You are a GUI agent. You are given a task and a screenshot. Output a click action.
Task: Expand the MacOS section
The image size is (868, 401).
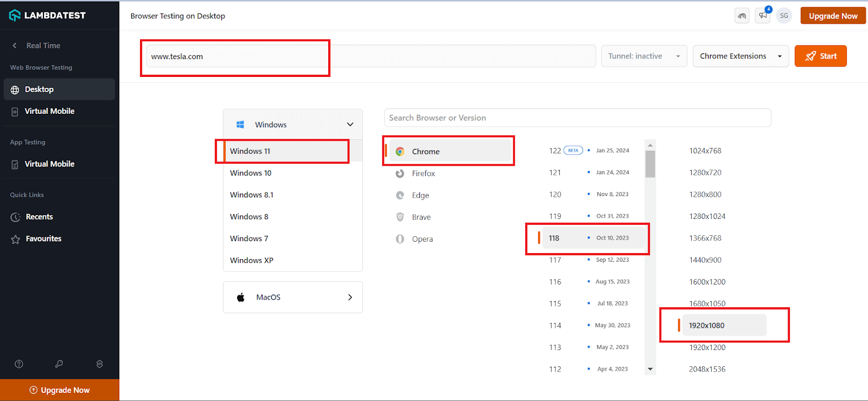click(x=293, y=297)
